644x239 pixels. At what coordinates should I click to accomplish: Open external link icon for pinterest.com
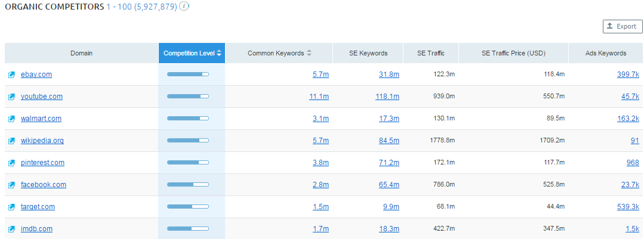click(12, 163)
